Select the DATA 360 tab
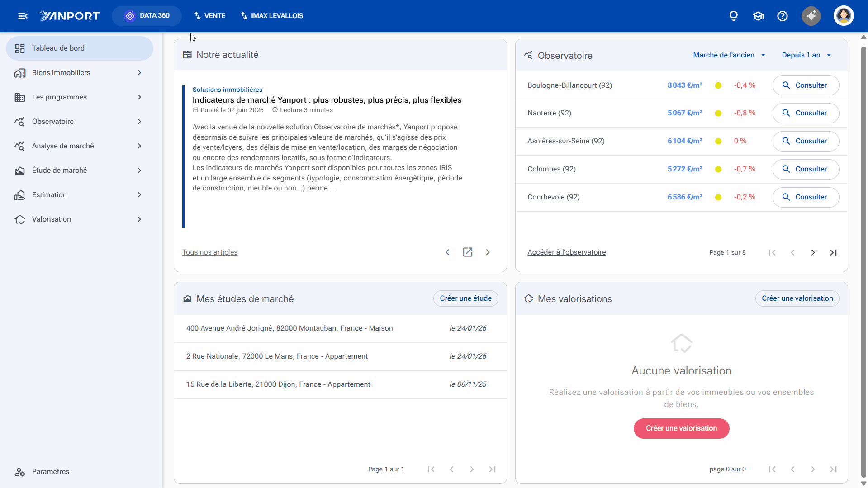Screen dimensions: 868x488 coord(147,16)
